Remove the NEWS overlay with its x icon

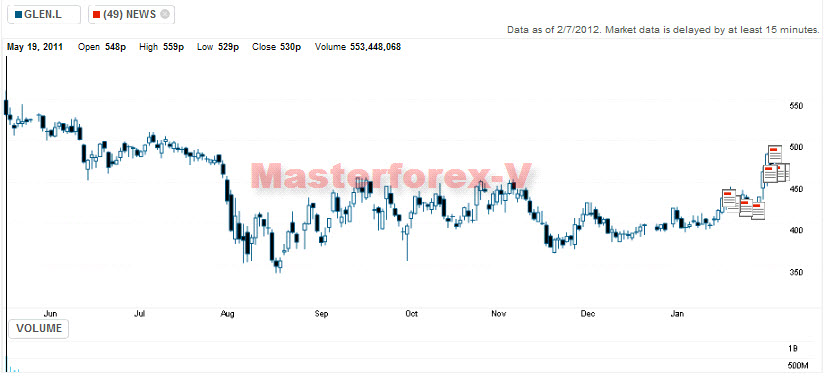pyautogui.click(x=165, y=15)
